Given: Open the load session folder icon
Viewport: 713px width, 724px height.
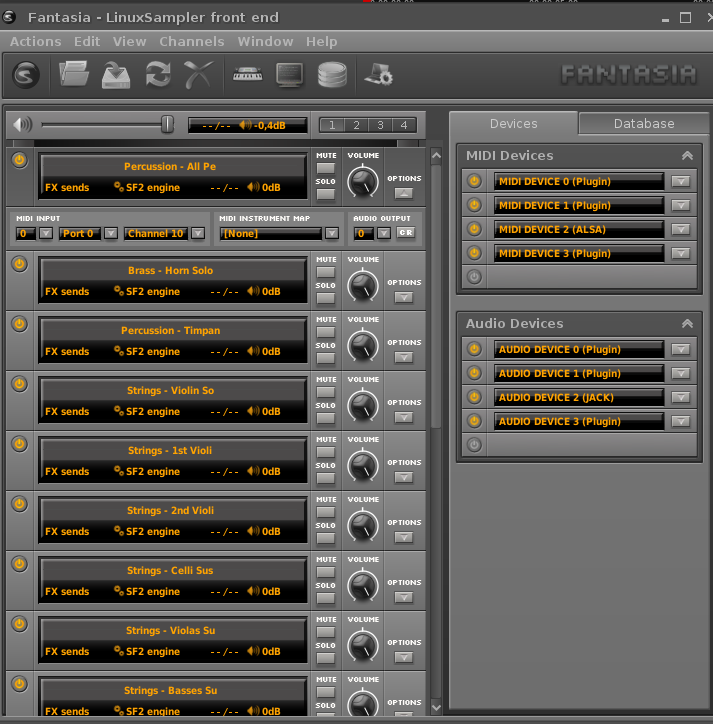Looking at the screenshot, I should point(74,74).
